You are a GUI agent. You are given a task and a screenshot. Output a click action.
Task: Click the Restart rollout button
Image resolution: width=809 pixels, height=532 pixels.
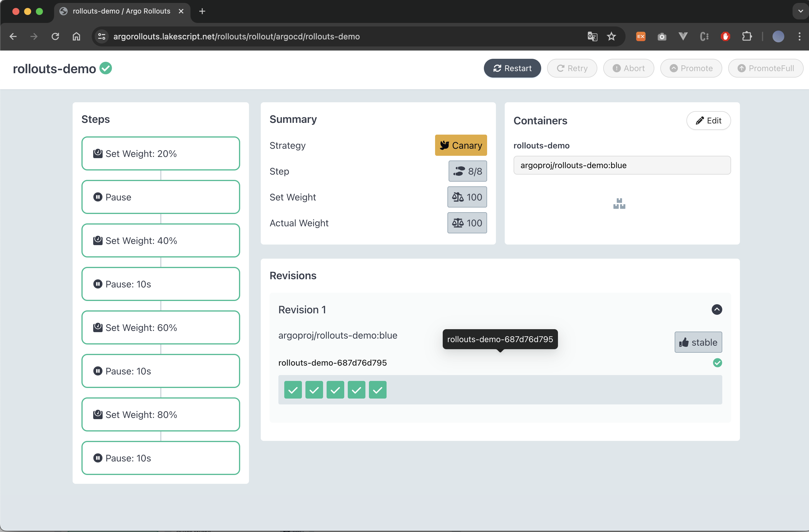(512, 68)
